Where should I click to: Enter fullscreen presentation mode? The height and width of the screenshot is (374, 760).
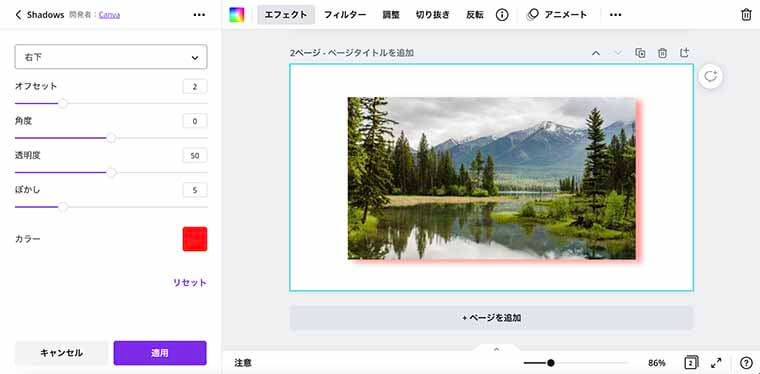click(716, 362)
